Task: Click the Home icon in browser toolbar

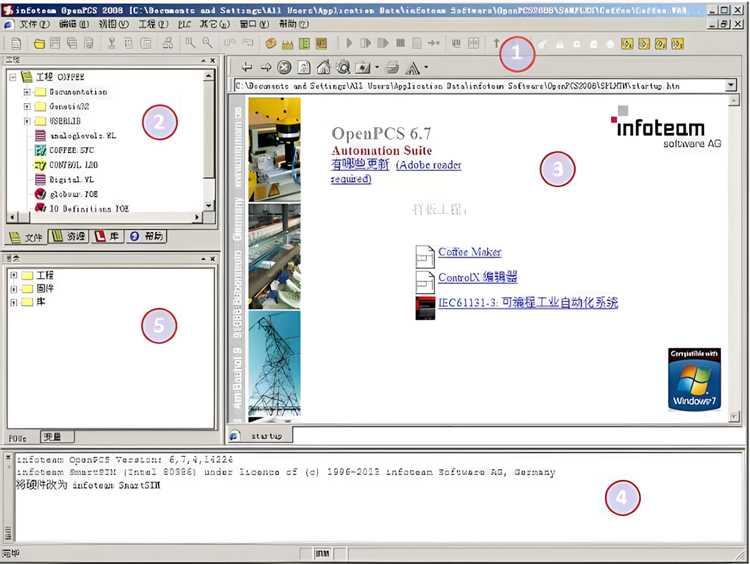Action: [x=323, y=68]
